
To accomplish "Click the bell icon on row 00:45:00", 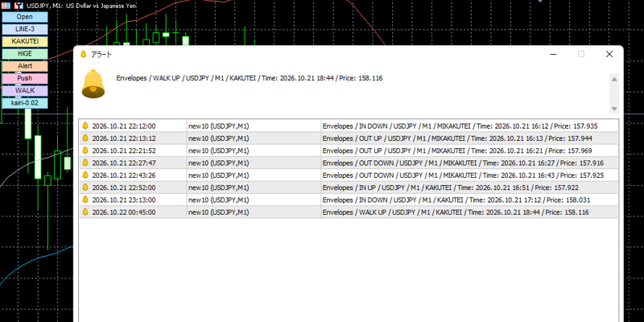I will 85,212.
